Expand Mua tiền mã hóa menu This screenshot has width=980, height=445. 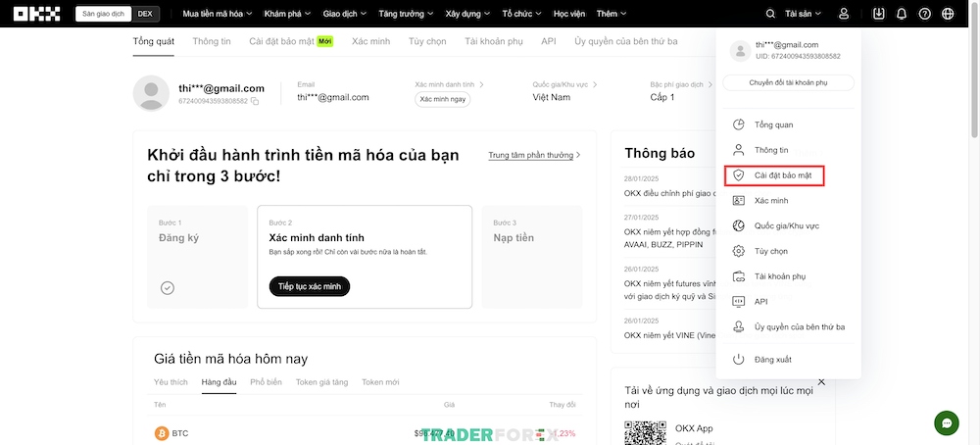[x=218, y=14]
